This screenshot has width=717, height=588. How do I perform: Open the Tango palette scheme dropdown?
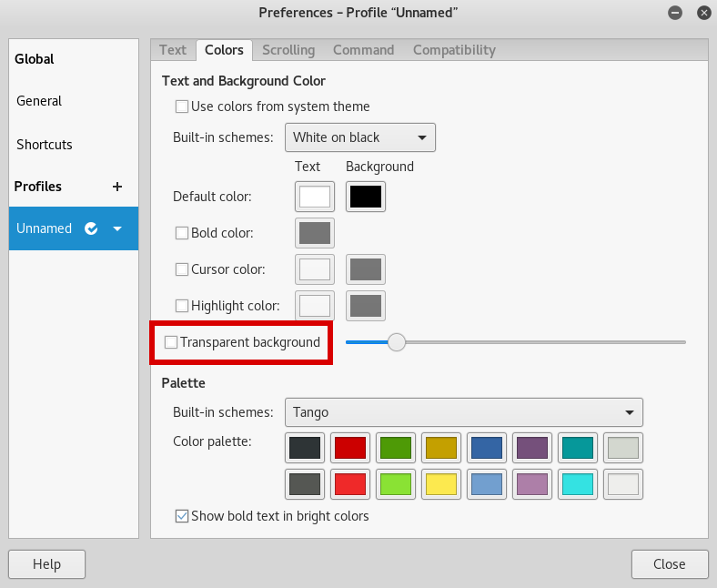[x=464, y=412]
